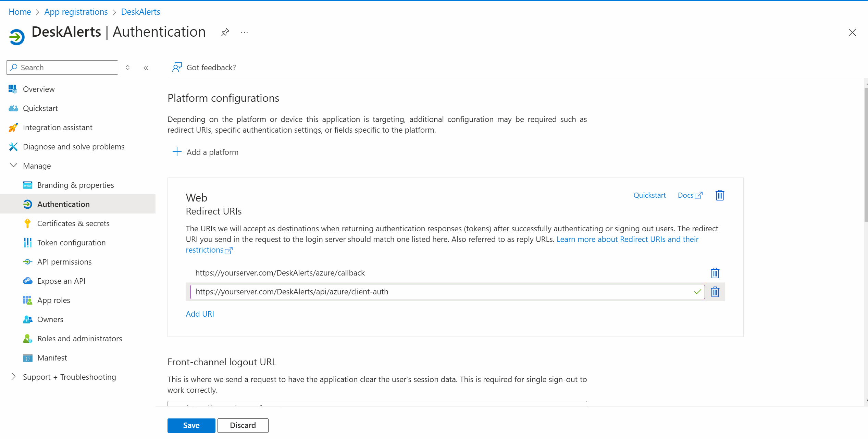
Task: Delete the azure/callback redirect URI
Action: coord(715,273)
